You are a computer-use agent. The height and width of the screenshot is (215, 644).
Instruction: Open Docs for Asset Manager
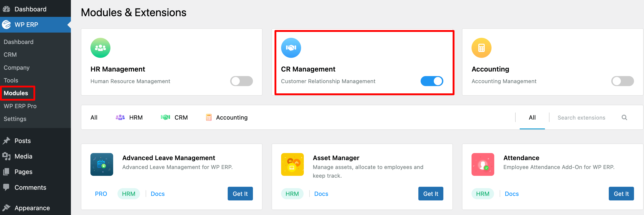[321, 194]
